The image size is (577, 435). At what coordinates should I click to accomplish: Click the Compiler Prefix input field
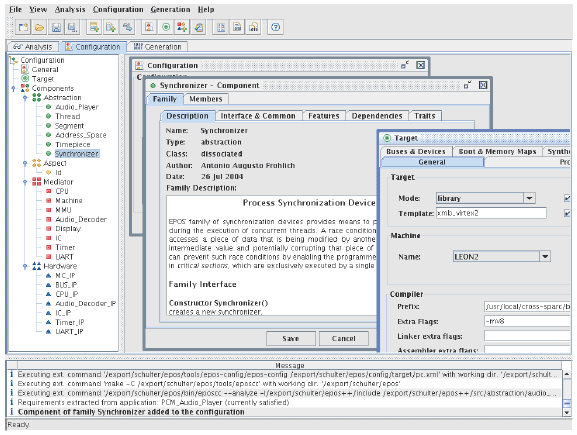click(527, 306)
